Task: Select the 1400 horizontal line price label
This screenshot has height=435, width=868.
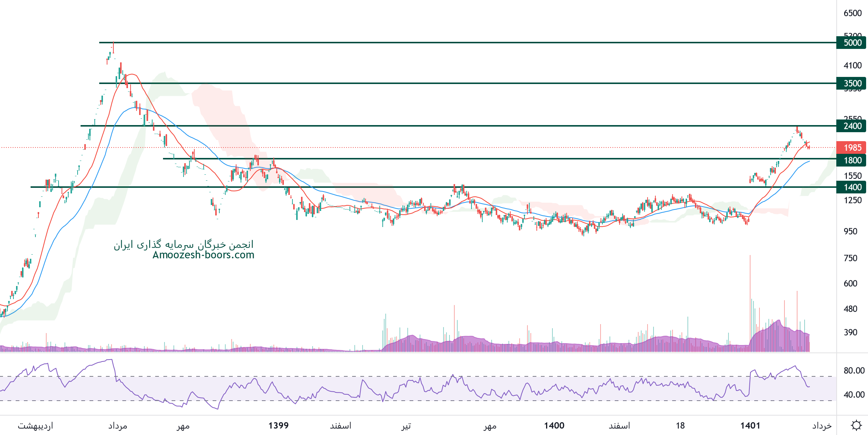Action: point(852,187)
